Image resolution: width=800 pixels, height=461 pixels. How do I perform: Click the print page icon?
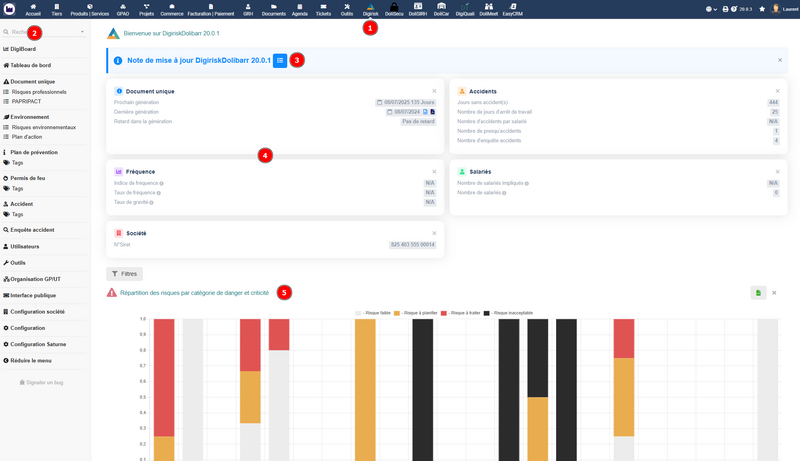coord(726,9)
